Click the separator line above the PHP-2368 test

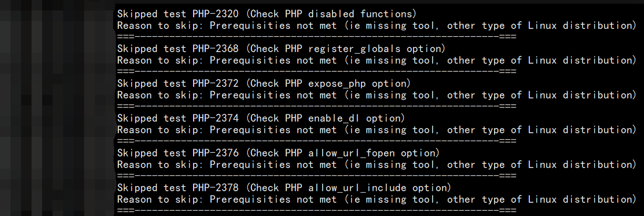(316, 37)
